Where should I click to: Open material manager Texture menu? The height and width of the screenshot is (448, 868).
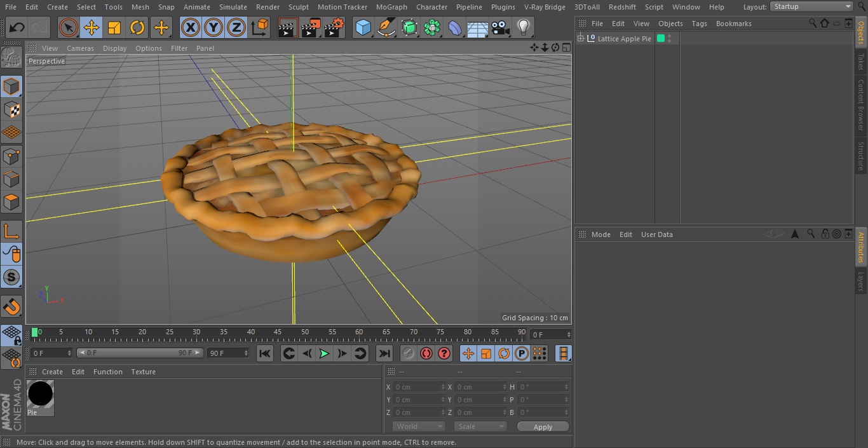(x=143, y=372)
